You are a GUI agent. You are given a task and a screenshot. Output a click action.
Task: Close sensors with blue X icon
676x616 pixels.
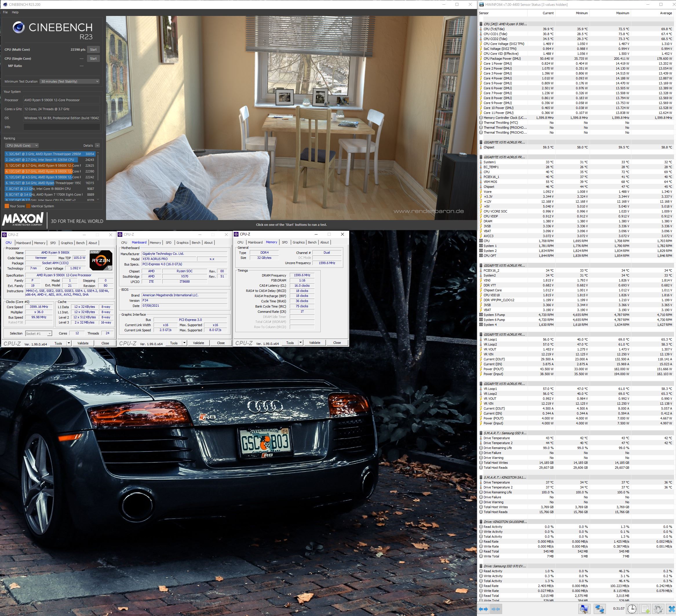[x=672, y=609]
